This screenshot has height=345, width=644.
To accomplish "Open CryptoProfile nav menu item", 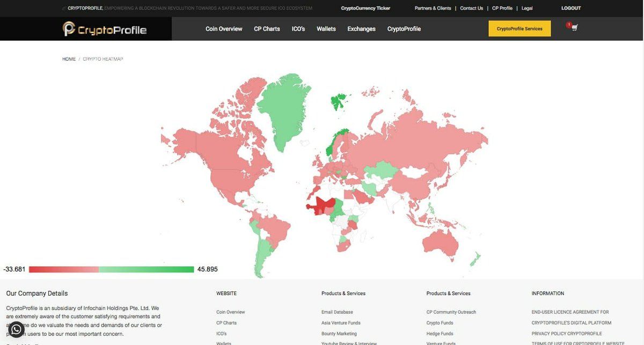I will pos(404,29).
